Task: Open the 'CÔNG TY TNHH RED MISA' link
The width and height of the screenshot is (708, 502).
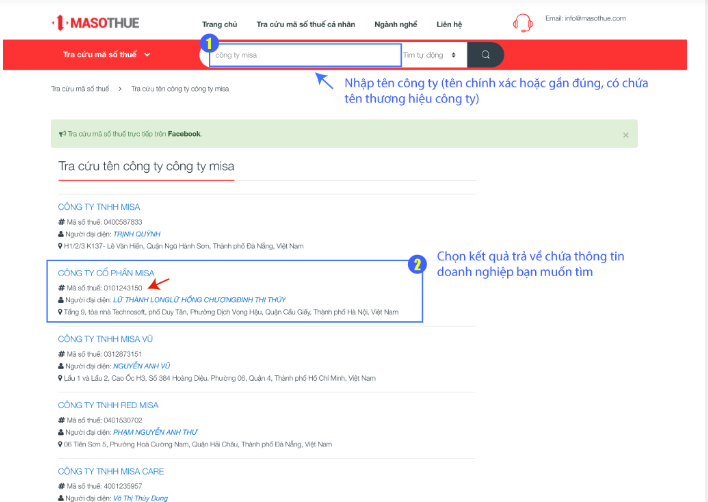Action: 108,405
